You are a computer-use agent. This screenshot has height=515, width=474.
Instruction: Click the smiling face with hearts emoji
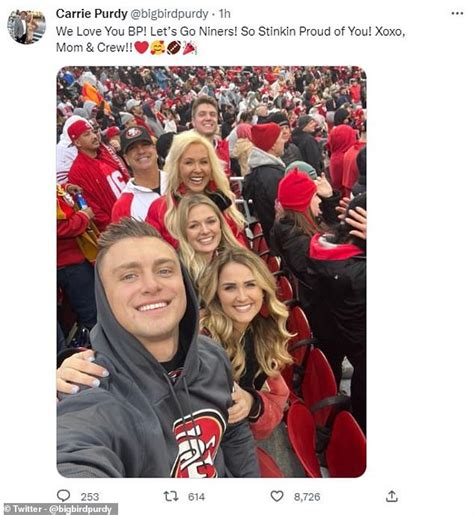point(157,47)
